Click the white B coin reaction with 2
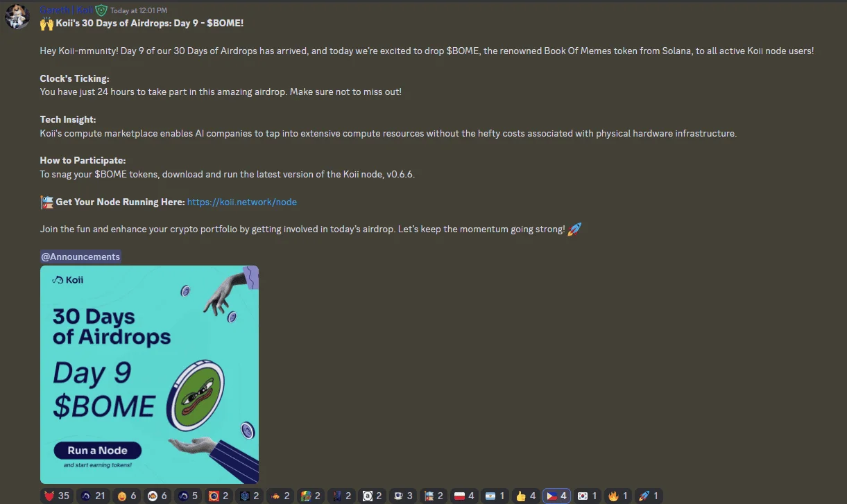The height and width of the screenshot is (504, 847). point(372,496)
